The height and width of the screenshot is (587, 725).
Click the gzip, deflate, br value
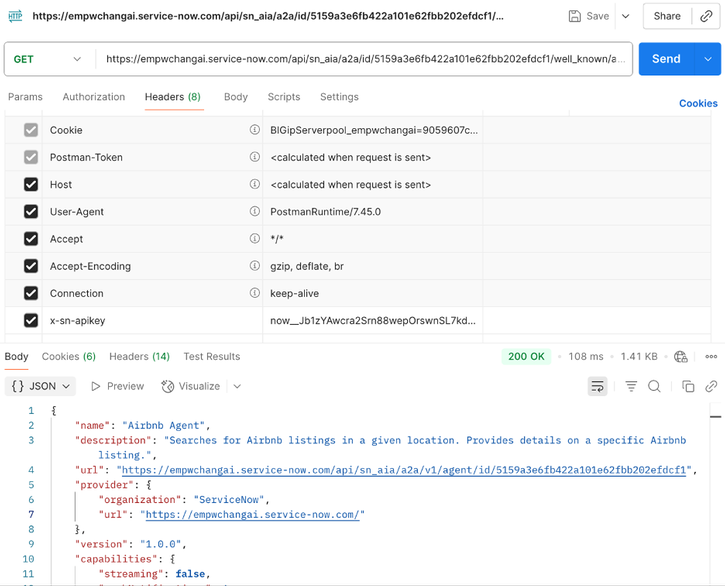point(307,266)
